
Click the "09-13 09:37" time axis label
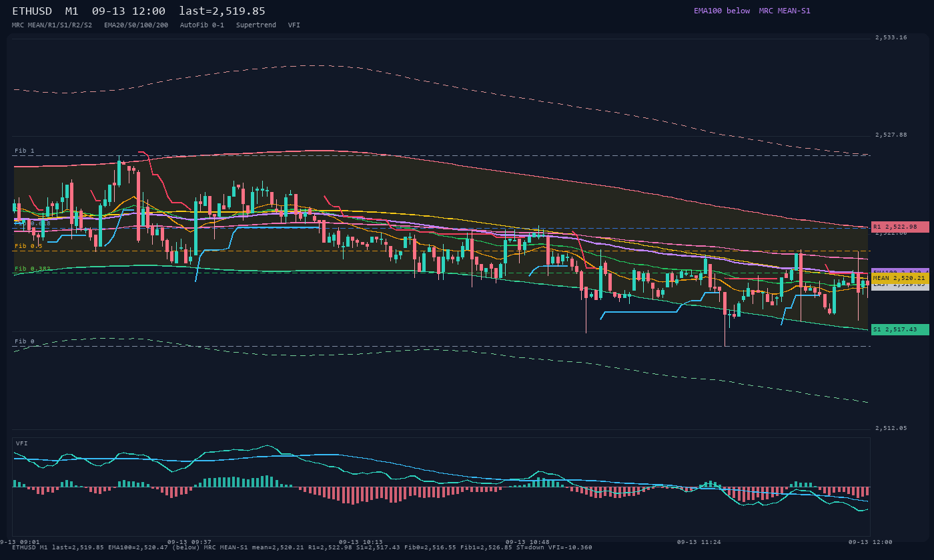coord(189,542)
